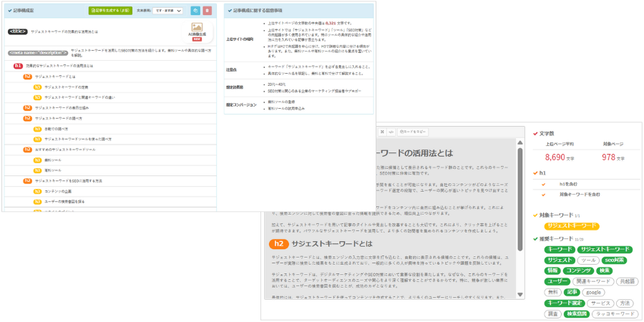The height and width of the screenshot is (322, 644).
Task: Click the black <title> tag badge
Action: [x=18, y=31]
